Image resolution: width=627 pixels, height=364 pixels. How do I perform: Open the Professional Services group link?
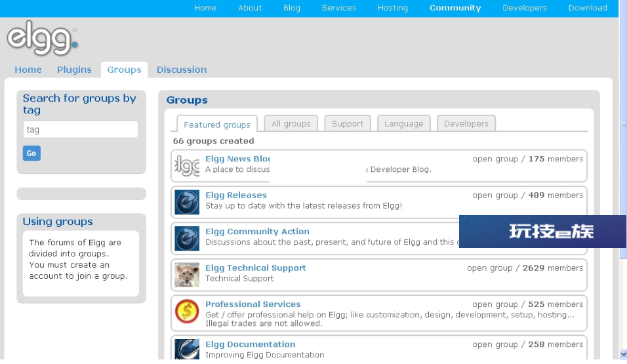pyautogui.click(x=253, y=304)
